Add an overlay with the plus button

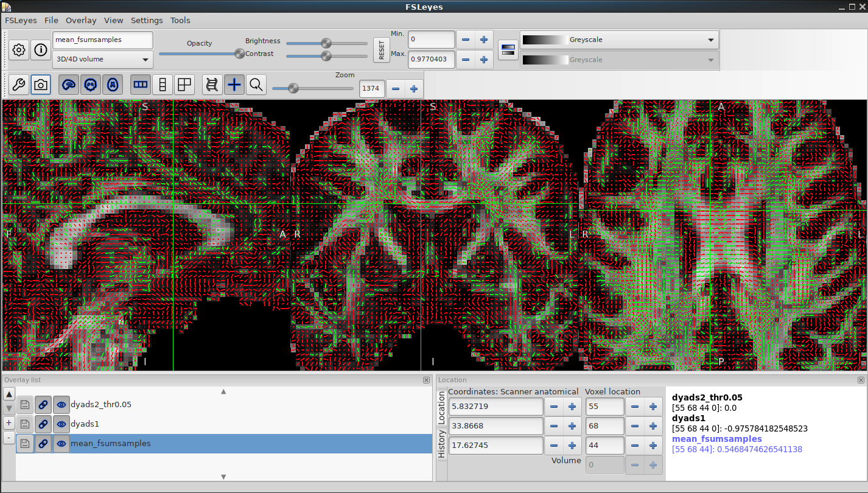(x=9, y=423)
